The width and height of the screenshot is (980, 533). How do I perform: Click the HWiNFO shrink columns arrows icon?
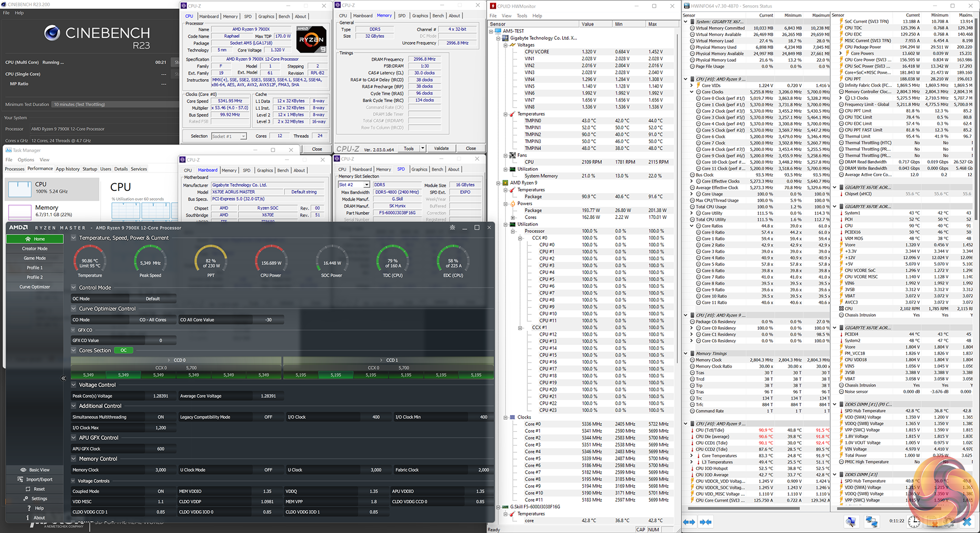[x=706, y=522]
